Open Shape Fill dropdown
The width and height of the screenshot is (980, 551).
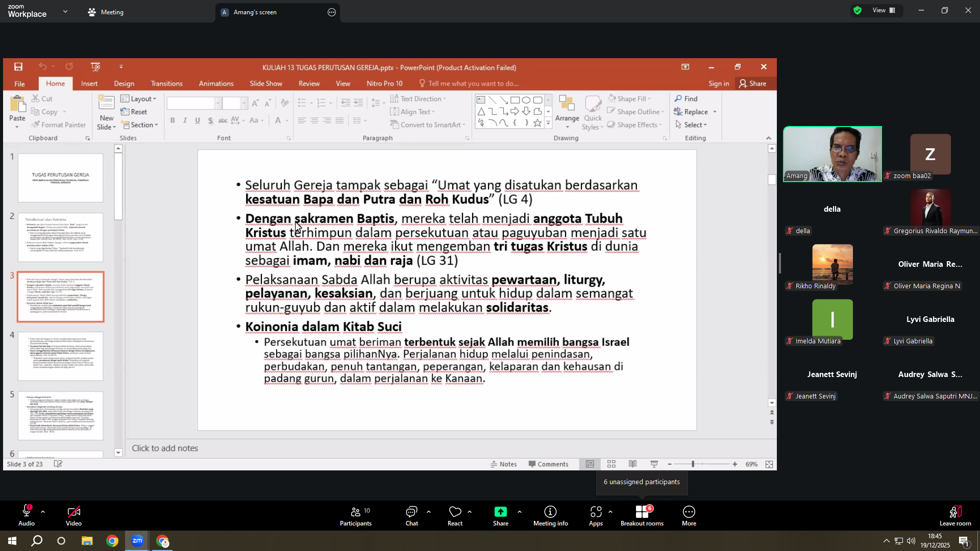coord(629,99)
